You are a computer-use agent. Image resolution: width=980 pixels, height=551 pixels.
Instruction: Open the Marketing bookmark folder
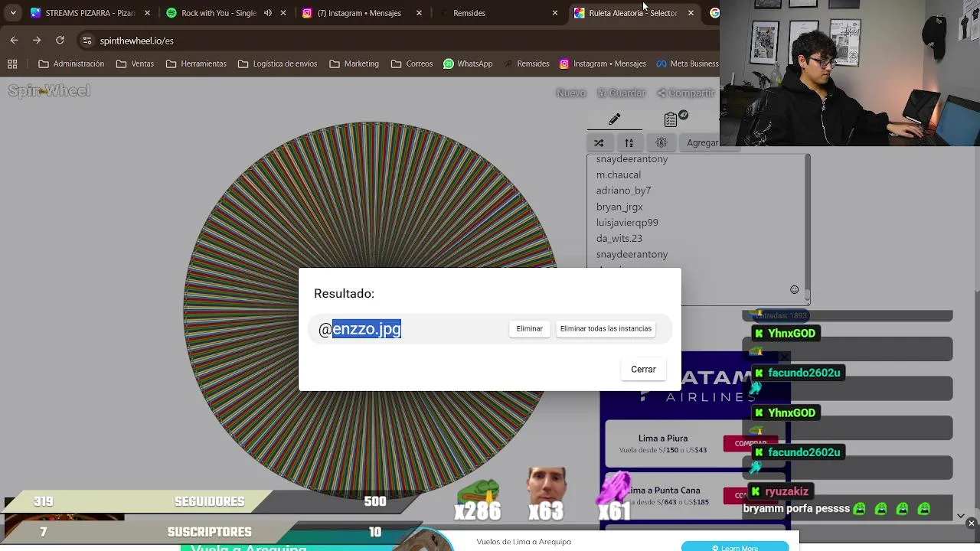(x=354, y=64)
